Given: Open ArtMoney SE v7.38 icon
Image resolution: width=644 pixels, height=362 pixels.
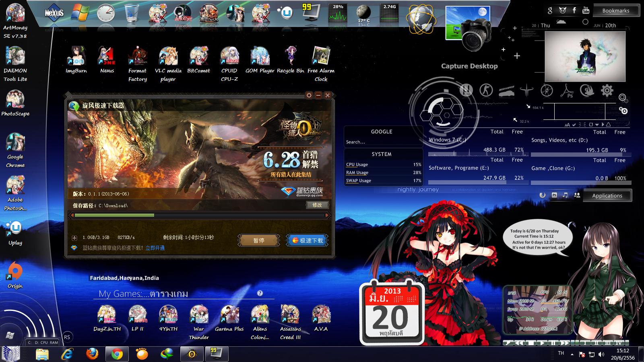Looking at the screenshot, I should [x=15, y=22].
